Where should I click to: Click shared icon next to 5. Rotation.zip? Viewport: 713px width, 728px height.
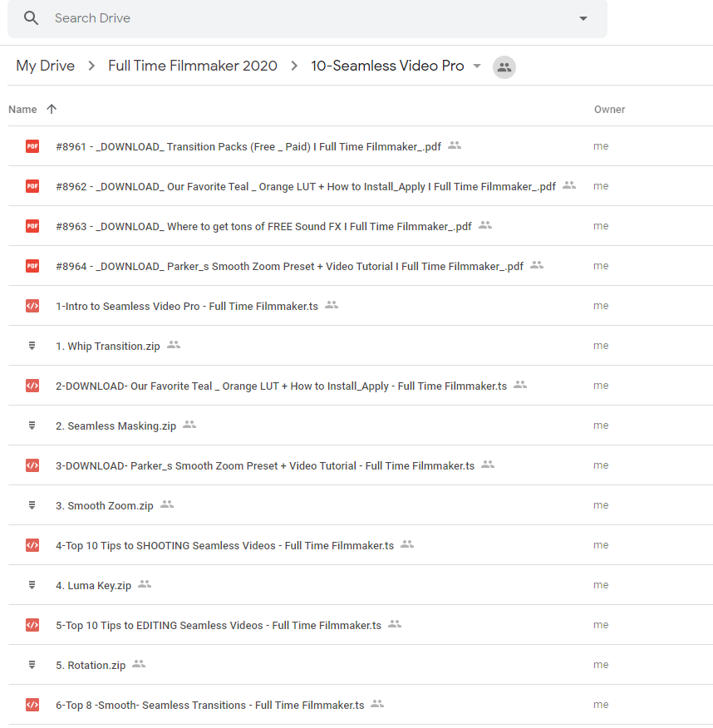pos(139,664)
